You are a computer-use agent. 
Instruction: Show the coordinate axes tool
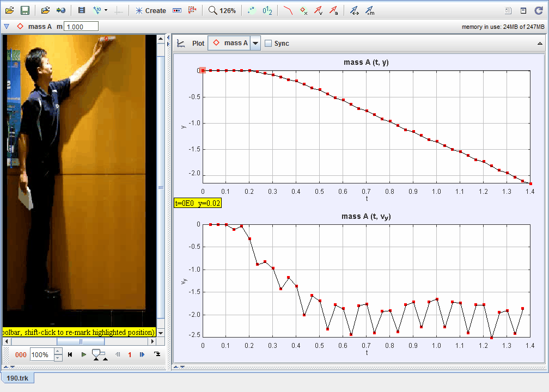pos(119,10)
